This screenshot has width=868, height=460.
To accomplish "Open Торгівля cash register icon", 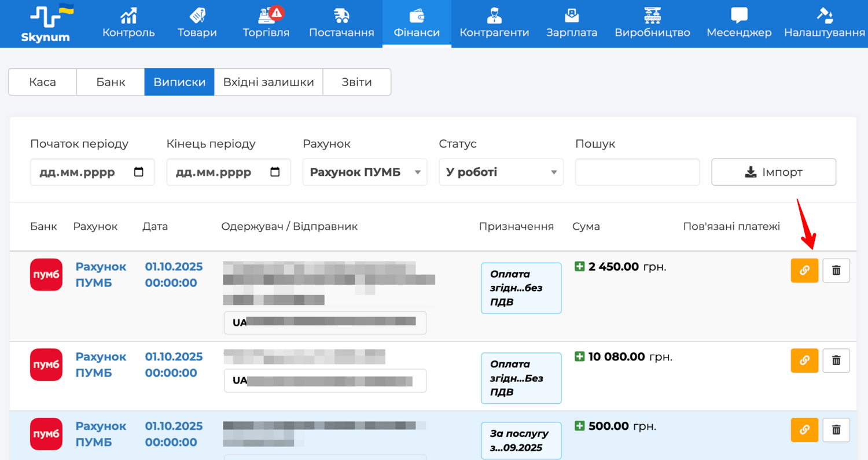I will tap(266, 15).
